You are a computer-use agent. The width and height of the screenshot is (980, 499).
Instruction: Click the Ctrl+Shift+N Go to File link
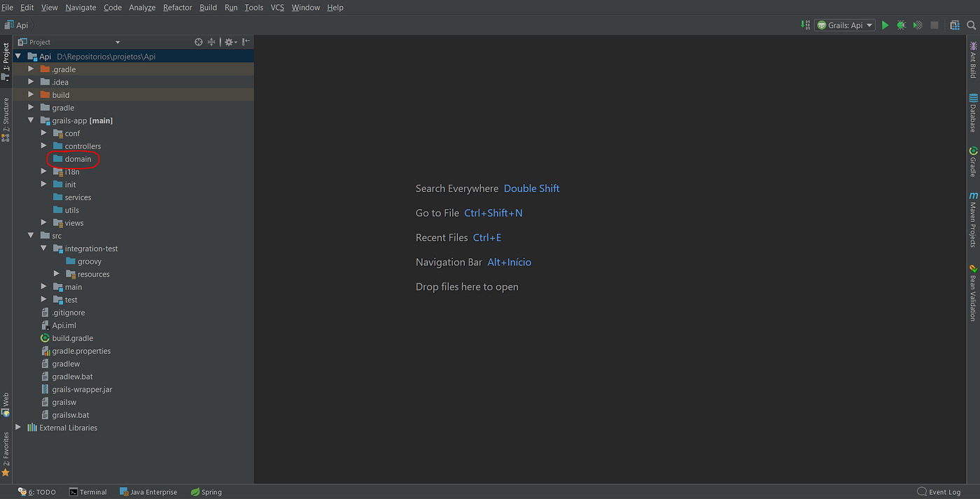click(x=493, y=213)
